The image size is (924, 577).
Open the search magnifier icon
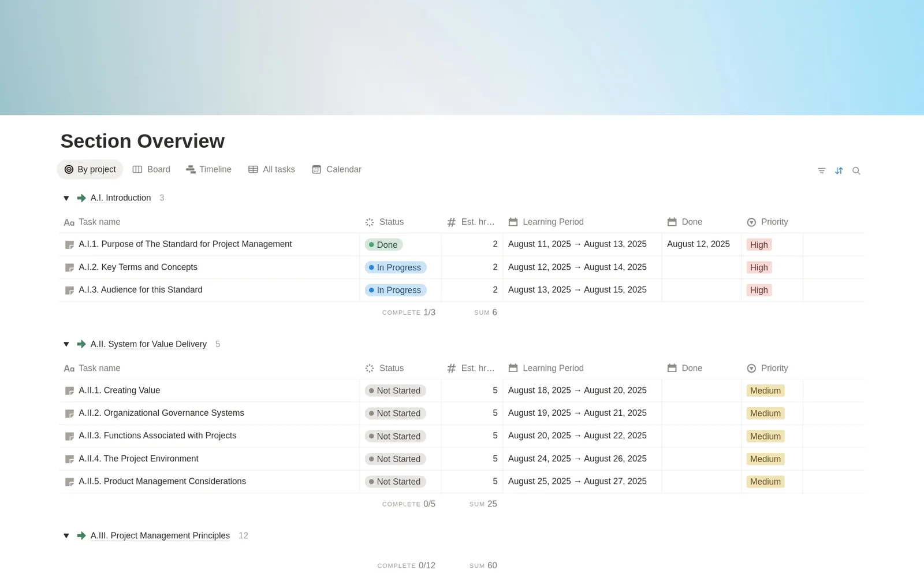pos(856,170)
